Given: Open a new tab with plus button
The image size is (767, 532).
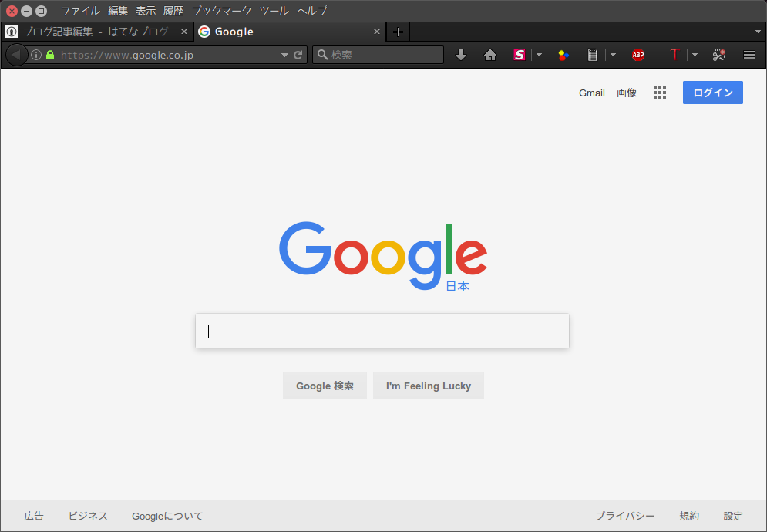Looking at the screenshot, I should point(399,32).
